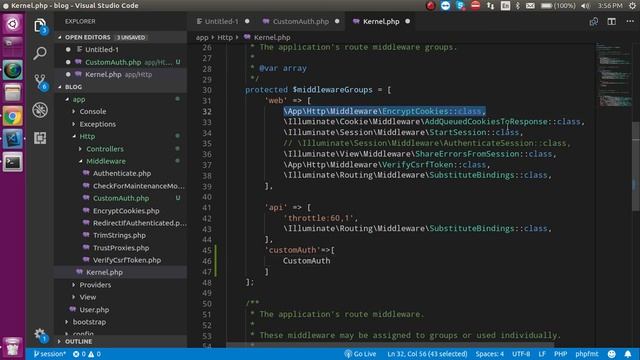Open the Extensions view in activity bar
This screenshot has width=640, height=360.
click(x=40, y=138)
